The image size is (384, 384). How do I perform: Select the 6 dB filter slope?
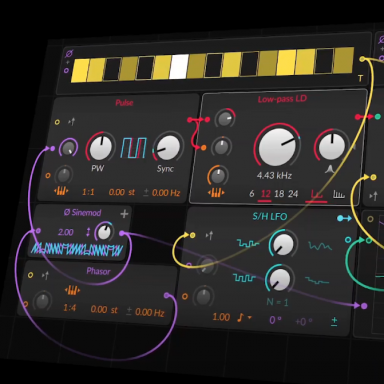coord(252,194)
